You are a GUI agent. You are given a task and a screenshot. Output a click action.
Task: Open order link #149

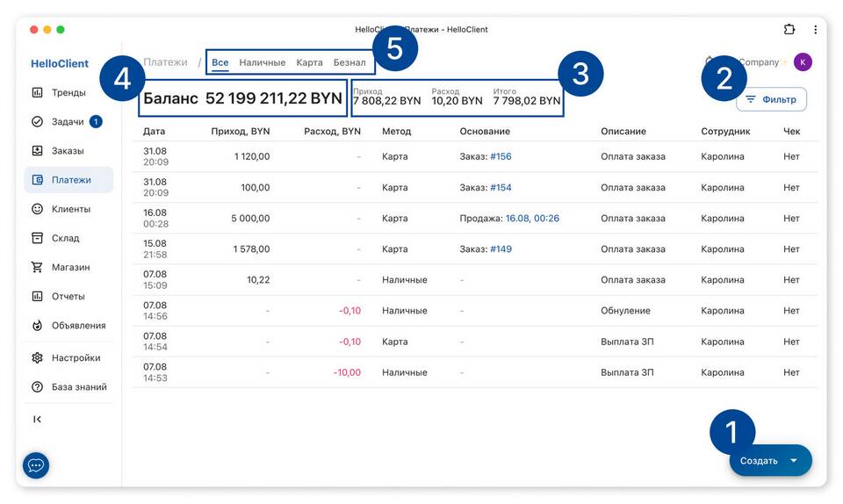(501, 248)
